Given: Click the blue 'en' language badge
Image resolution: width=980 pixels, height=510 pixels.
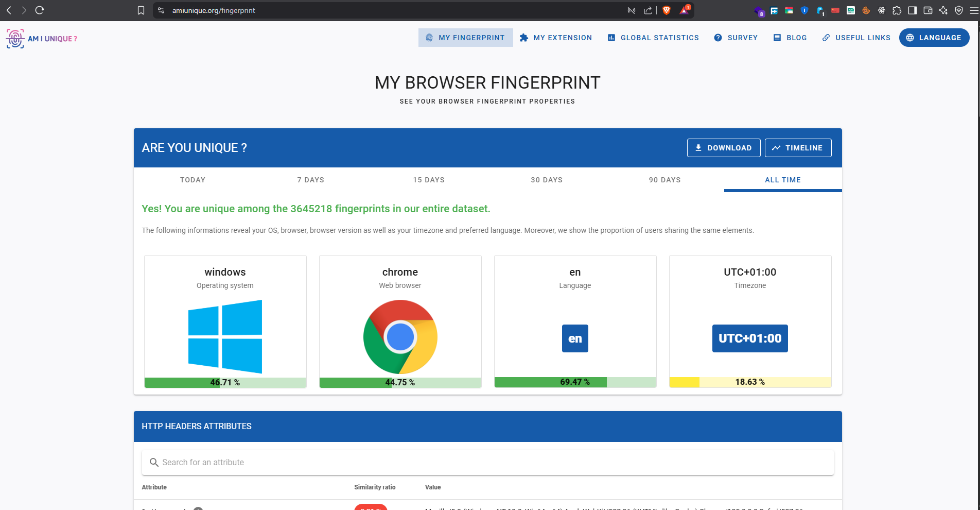Looking at the screenshot, I should [575, 338].
